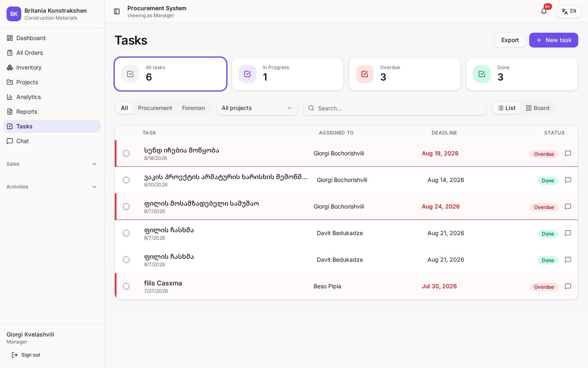The width and height of the screenshot is (588, 368).
Task: Filter by the Overdue card
Action: [x=405, y=74]
